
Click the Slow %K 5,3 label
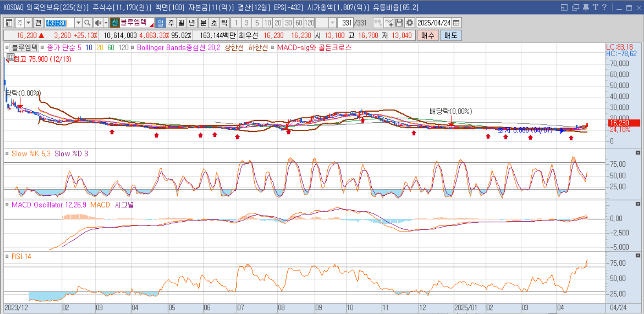click(31, 153)
